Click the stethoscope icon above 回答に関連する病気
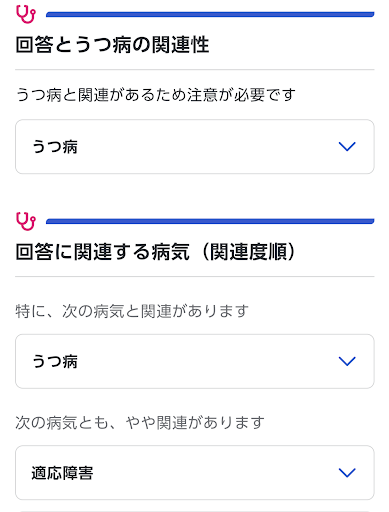This screenshot has height=512, width=389. click(25, 221)
